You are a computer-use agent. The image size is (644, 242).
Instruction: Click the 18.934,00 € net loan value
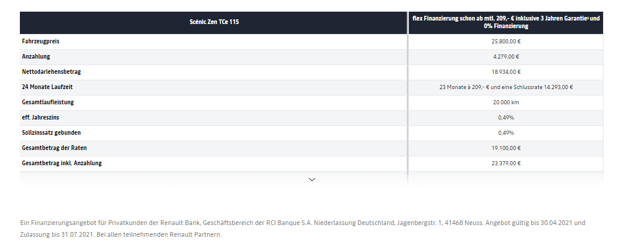tap(505, 72)
